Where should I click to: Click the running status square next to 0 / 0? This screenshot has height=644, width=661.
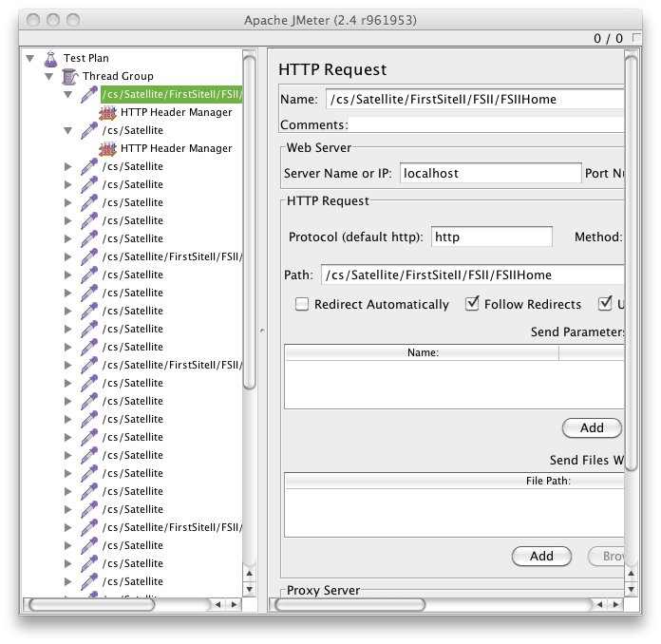[637, 38]
